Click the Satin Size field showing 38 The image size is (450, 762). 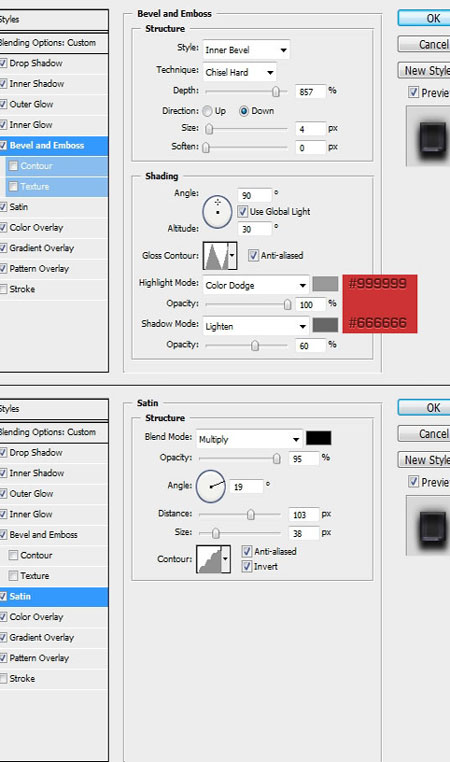304,533
